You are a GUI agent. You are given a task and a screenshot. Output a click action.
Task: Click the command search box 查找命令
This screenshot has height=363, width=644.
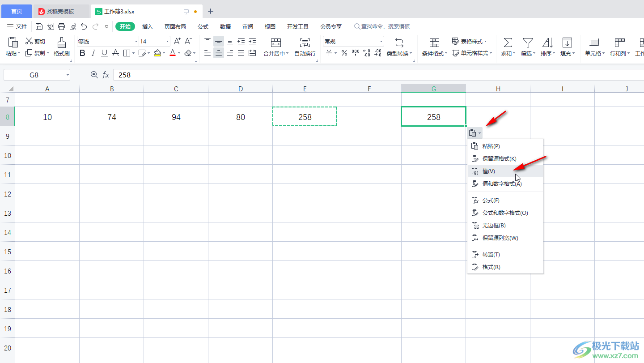382,26
